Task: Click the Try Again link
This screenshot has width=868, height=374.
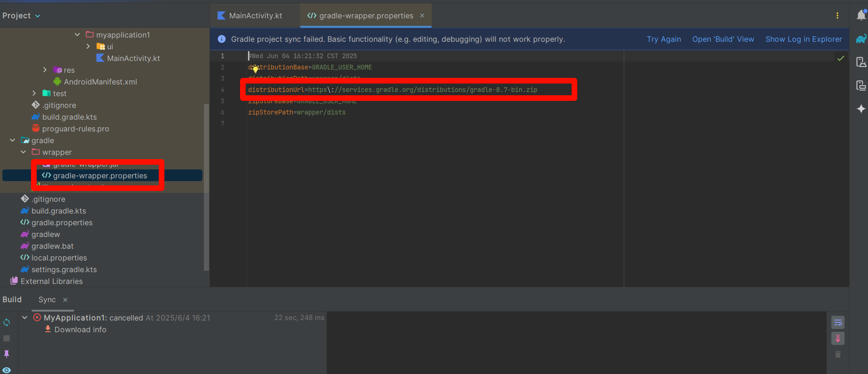Action: click(664, 39)
